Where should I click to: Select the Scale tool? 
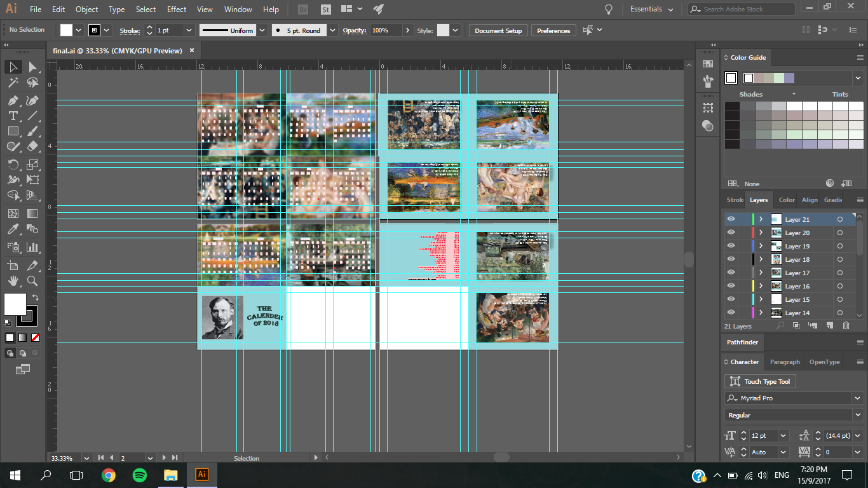pyautogui.click(x=32, y=165)
